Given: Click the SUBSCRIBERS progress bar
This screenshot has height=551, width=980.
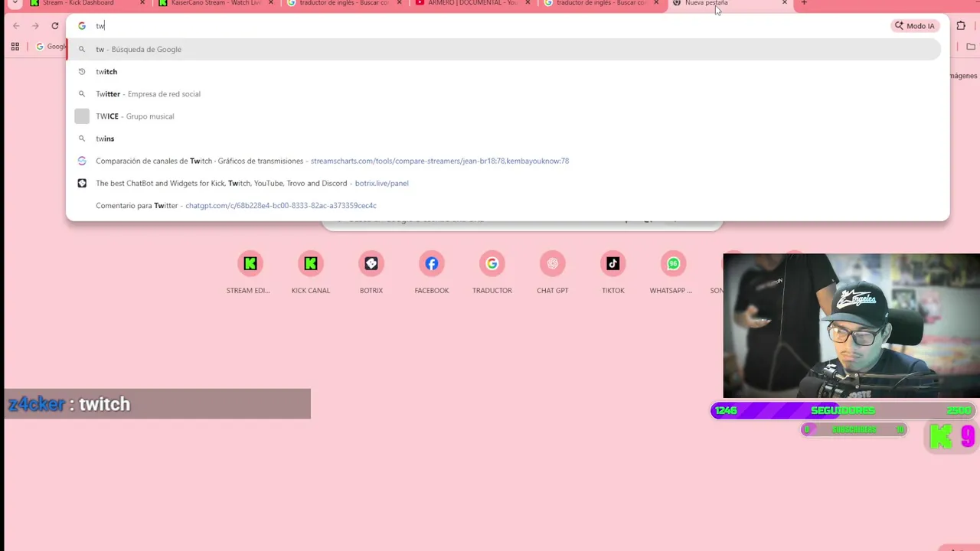Looking at the screenshot, I should [x=854, y=430].
